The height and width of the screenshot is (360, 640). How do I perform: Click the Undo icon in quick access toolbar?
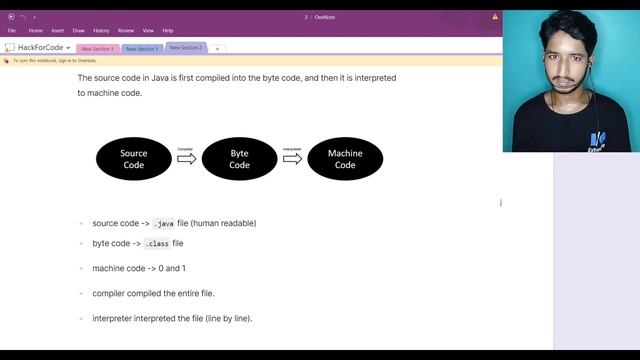23,17
